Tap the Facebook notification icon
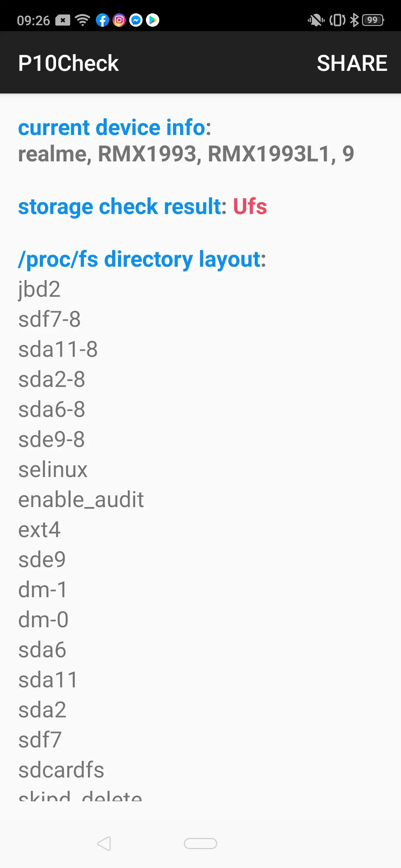The width and height of the screenshot is (401, 868). 102,20
